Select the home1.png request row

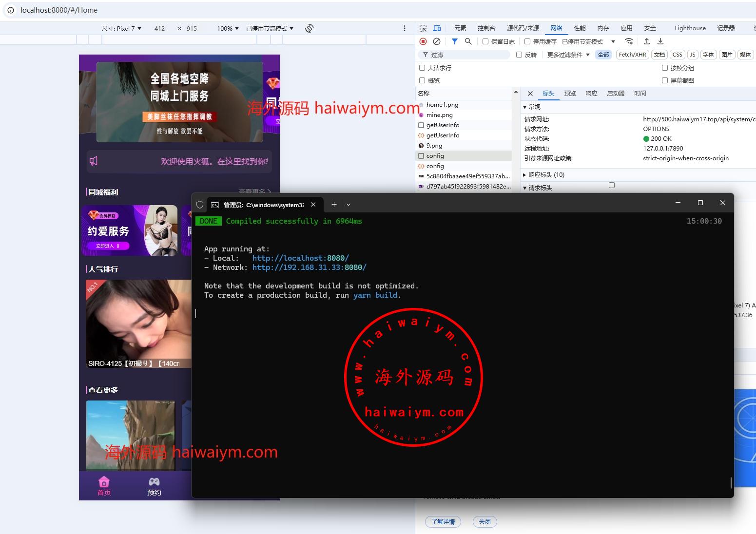pos(442,105)
